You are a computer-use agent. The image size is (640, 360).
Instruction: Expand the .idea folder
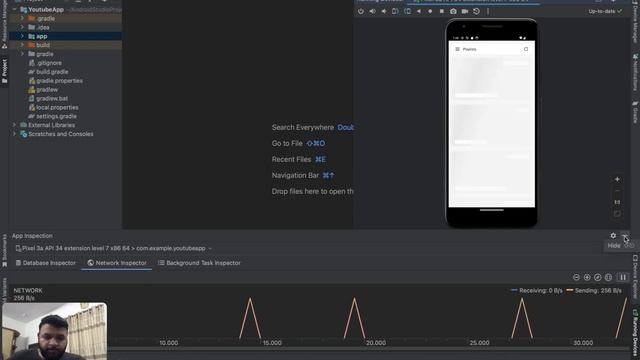22,27
